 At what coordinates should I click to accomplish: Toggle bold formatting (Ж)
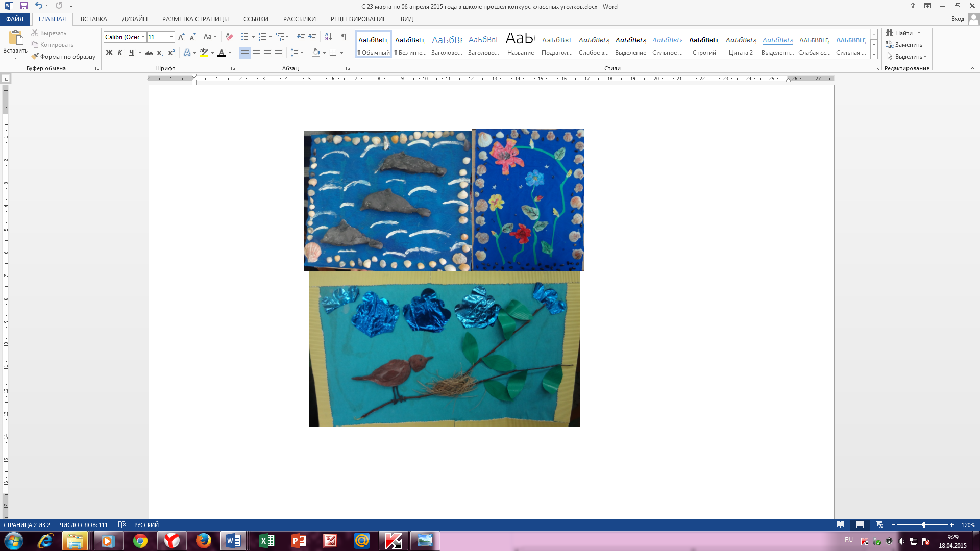[109, 53]
